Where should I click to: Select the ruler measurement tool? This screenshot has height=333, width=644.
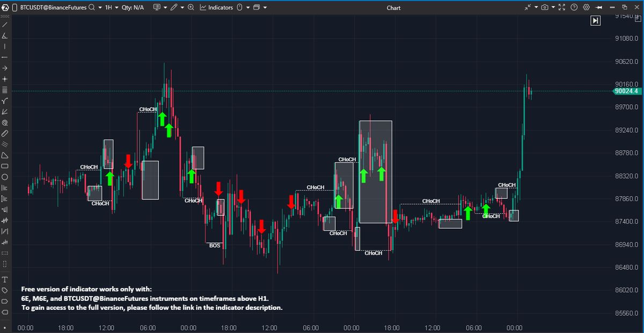[5, 133]
